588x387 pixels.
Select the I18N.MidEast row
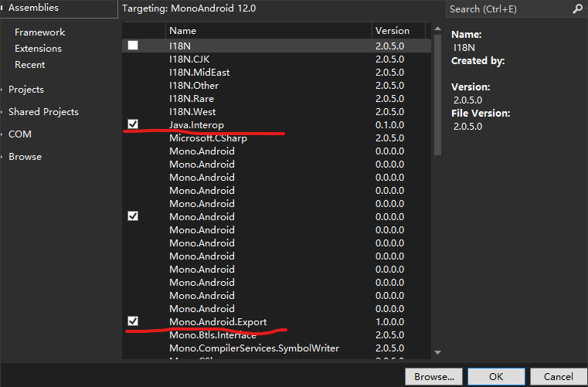coord(277,73)
